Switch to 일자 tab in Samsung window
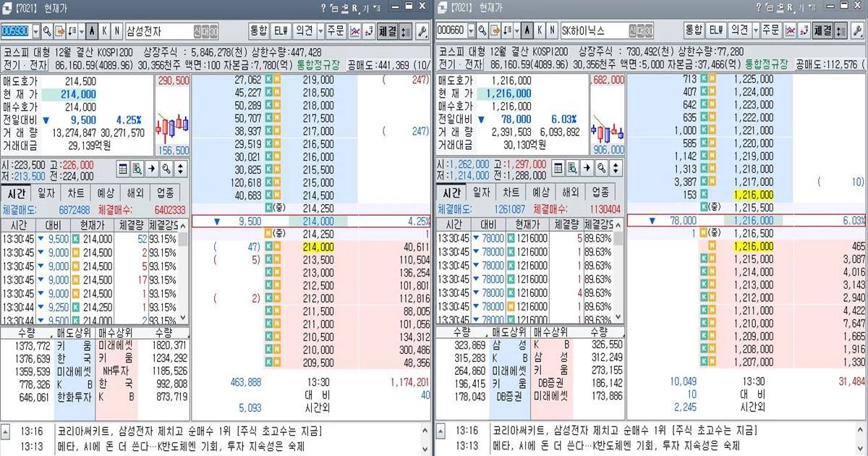 [x=46, y=193]
